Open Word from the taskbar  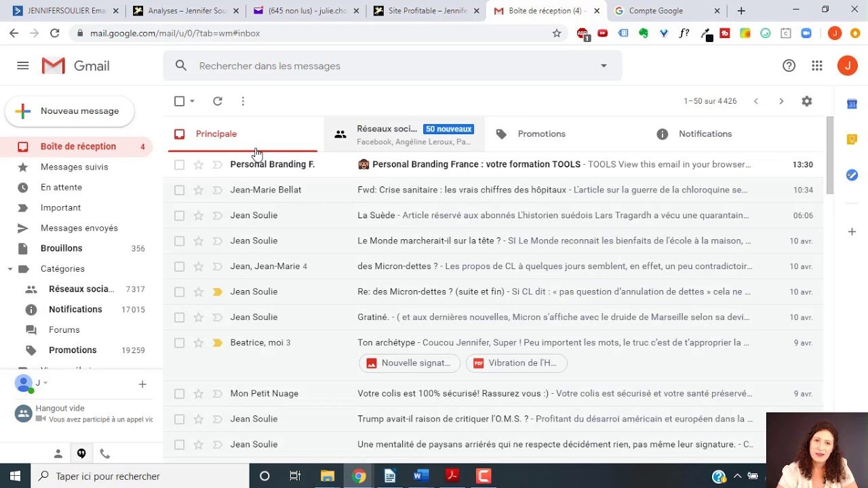click(x=421, y=476)
